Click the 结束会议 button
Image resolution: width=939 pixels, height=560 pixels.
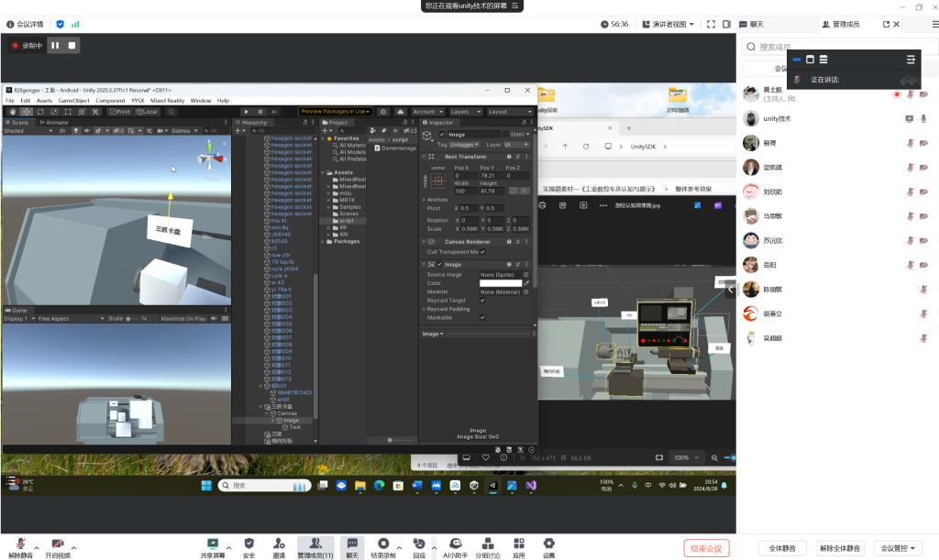707,548
